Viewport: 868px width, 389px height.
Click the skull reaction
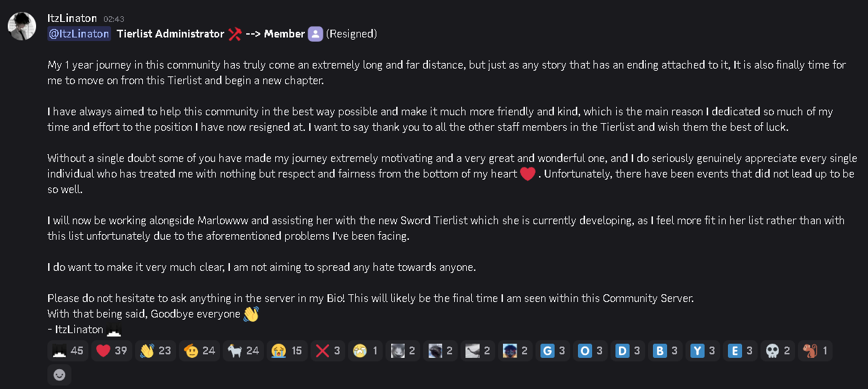tap(777, 351)
